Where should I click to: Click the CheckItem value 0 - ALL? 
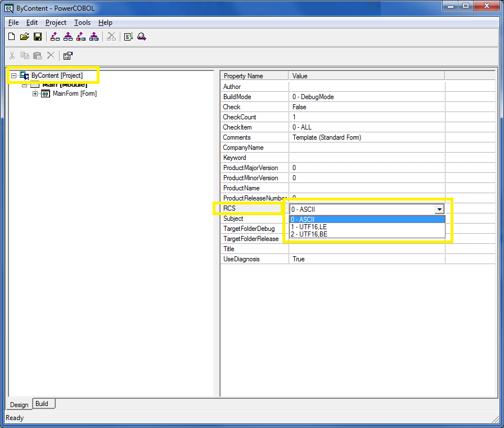[x=302, y=127]
